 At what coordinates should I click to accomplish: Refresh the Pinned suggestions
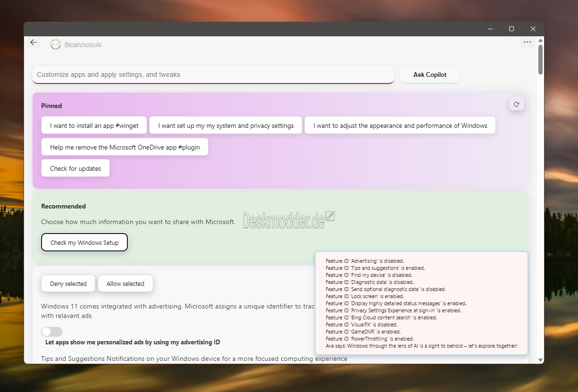(x=516, y=104)
